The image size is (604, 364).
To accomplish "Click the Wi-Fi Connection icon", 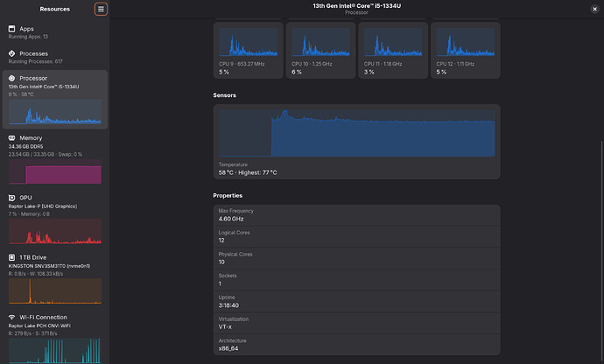I will point(12,317).
